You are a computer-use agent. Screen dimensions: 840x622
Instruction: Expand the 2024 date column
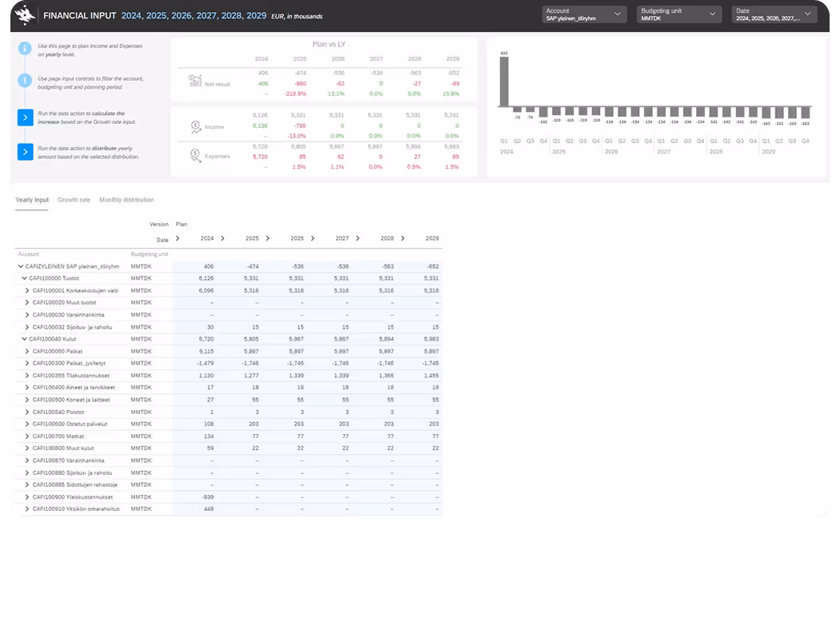tap(178, 238)
